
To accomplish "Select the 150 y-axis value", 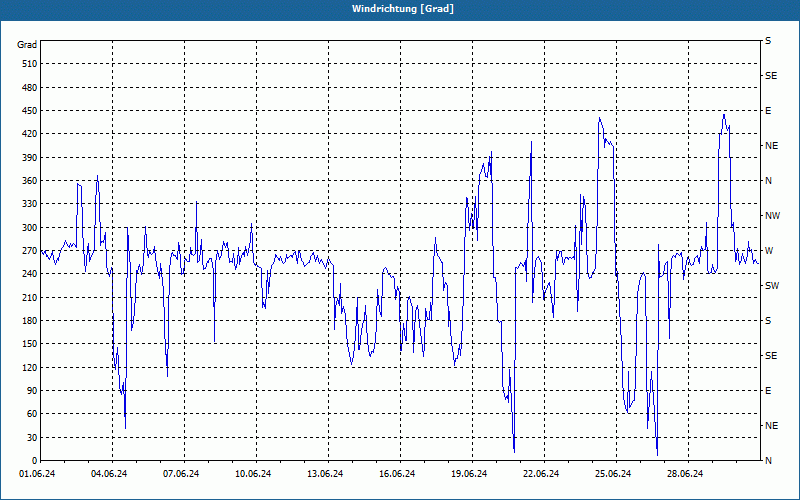I will click(x=30, y=344).
